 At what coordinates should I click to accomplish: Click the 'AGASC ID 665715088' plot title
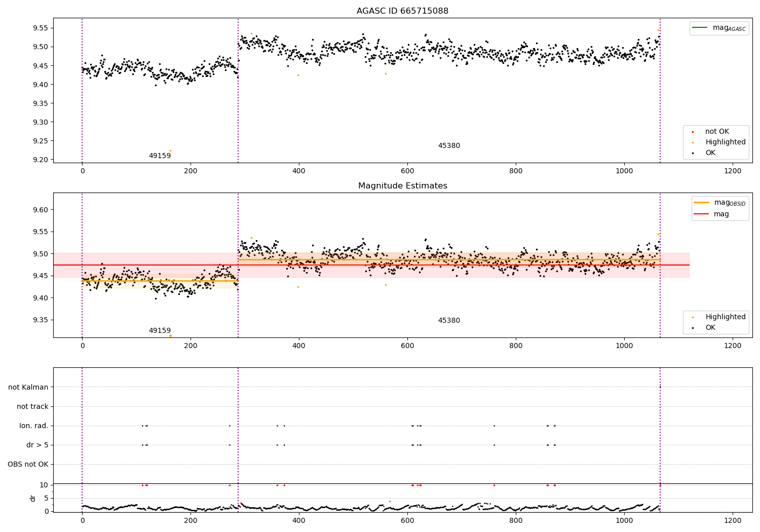pos(402,11)
